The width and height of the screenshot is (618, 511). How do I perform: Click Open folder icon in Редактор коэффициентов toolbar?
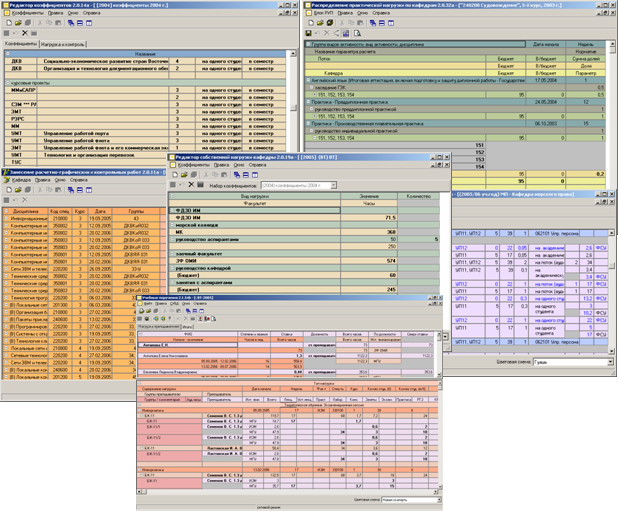click(17, 22)
